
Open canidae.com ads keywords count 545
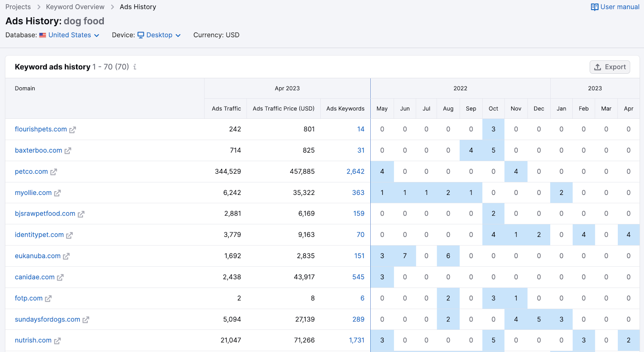tap(358, 277)
